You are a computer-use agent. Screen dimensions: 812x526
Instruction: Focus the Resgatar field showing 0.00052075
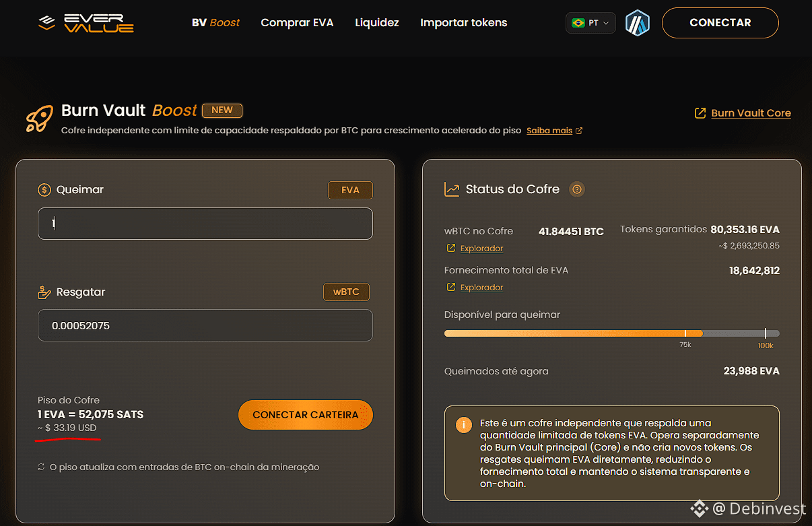[x=205, y=325]
